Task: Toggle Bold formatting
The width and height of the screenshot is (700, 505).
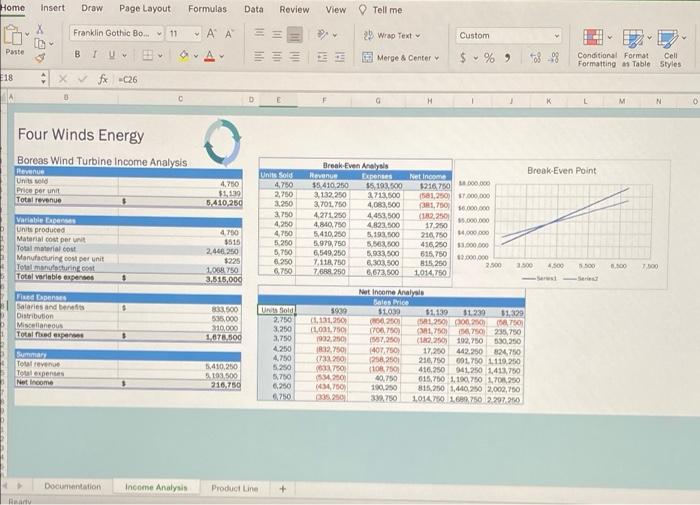Action: [x=77, y=54]
